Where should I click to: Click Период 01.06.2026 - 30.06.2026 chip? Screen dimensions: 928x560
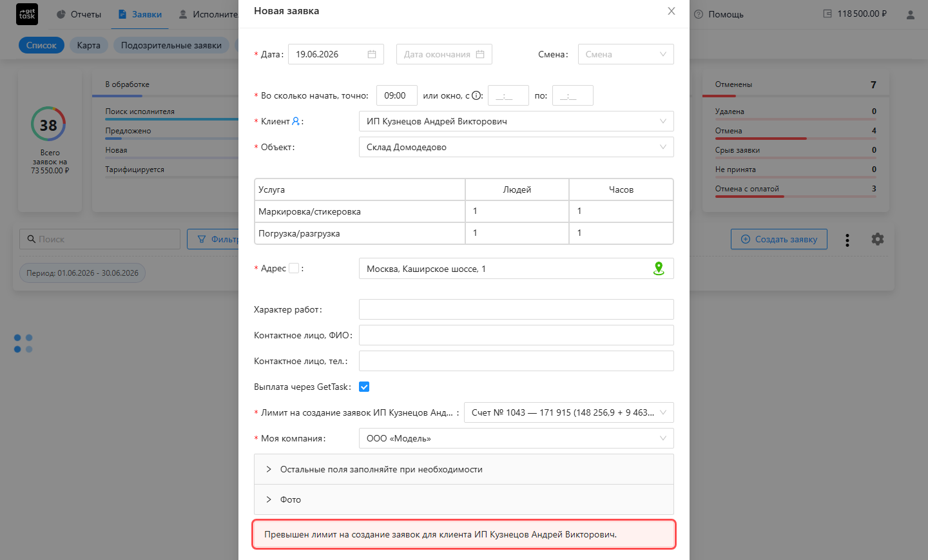coord(82,273)
